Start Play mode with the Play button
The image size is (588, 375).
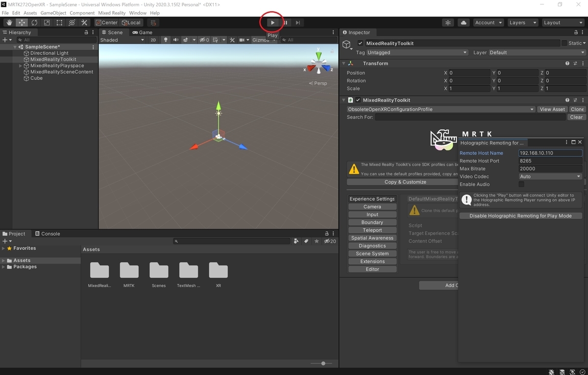[x=273, y=23]
